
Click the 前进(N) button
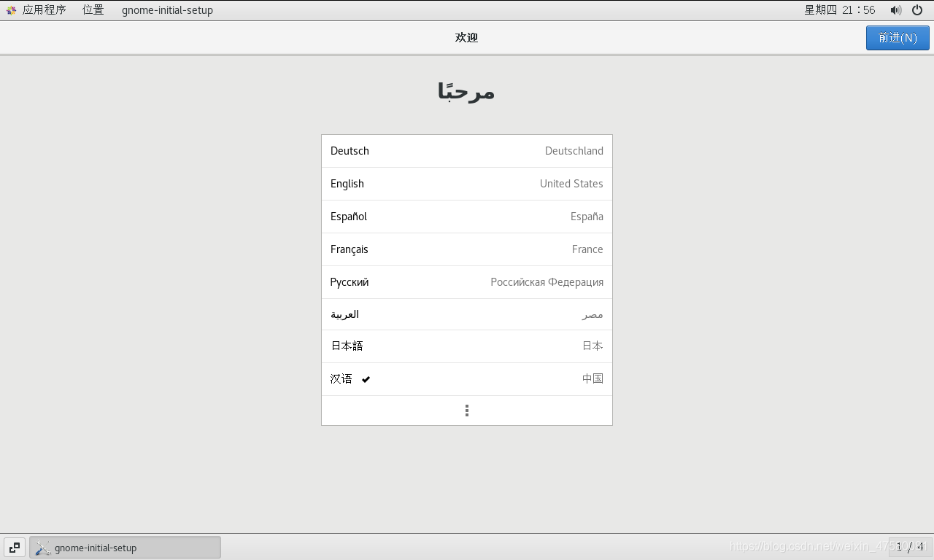tap(898, 38)
